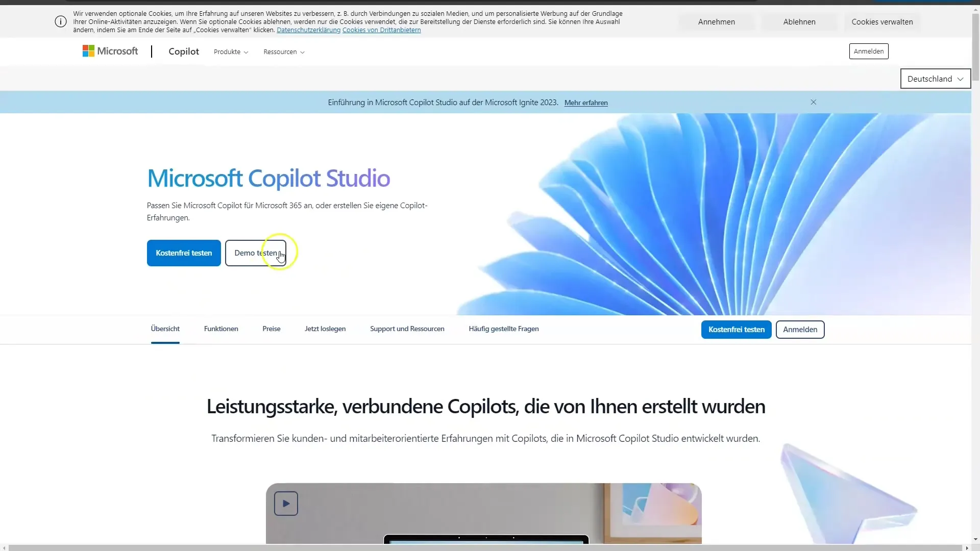
Task: Open the Copilot home link
Action: click(x=184, y=52)
